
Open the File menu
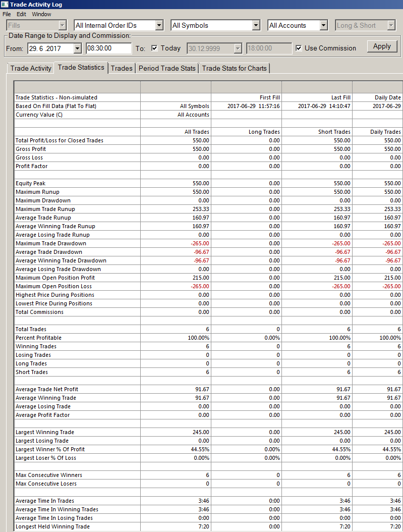click(x=7, y=14)
